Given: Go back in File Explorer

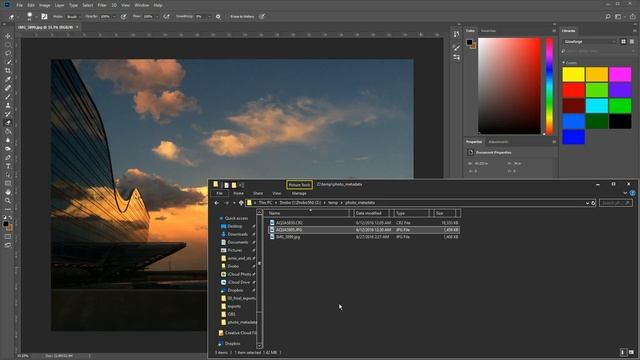Looking at the screenshot, I should tap(217, 203).
